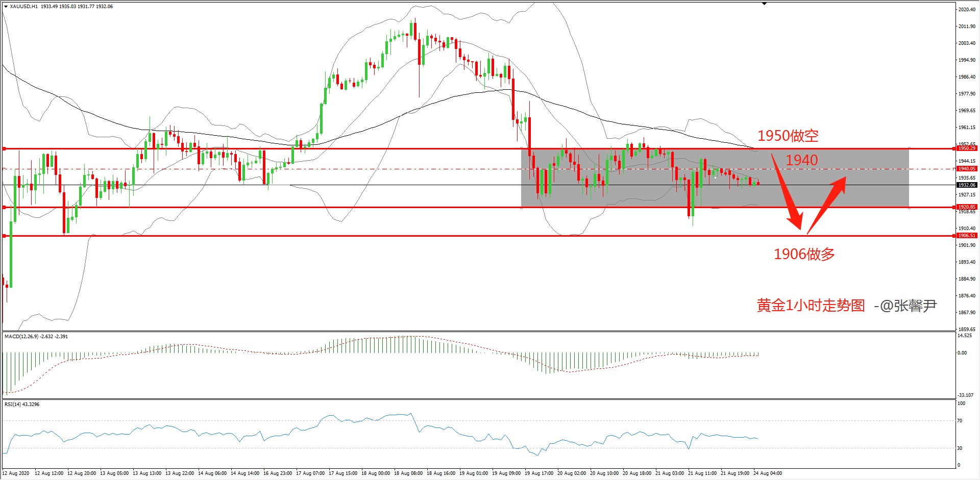Click the OHLC values 1933.49 1935.03 1931.77 1932.06
The width and height of the screenshot is (980, 480).
(x=77, y=7)
